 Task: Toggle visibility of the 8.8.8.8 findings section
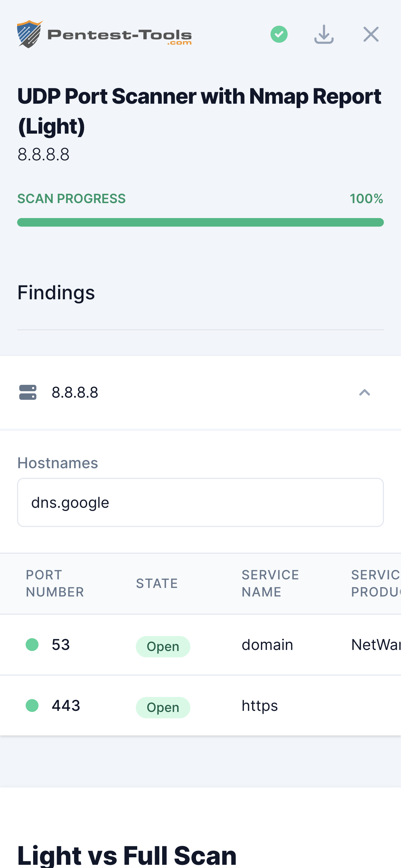pyautogui.click(x=364, y=393)
